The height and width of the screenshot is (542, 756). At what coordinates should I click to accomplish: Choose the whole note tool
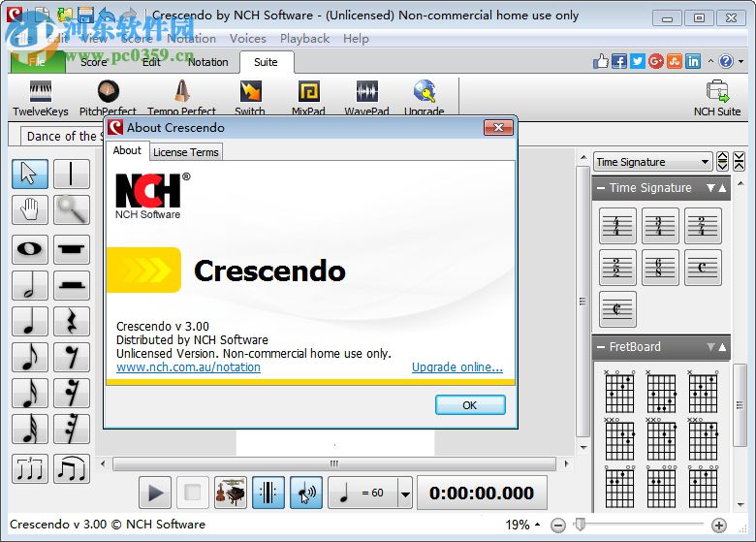(x=29, y=249)
